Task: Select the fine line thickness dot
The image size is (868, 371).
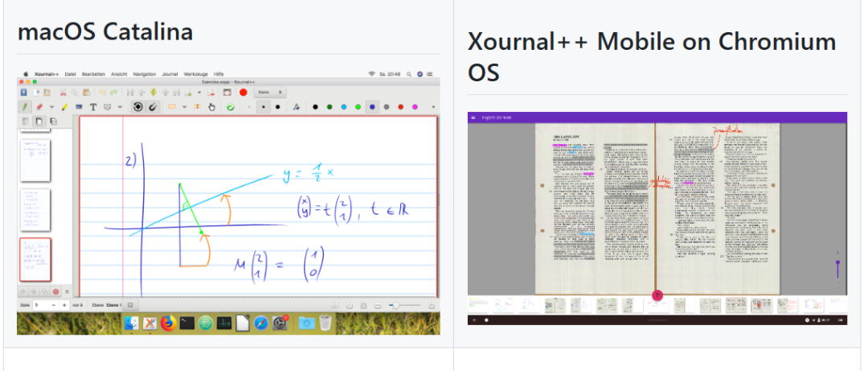Action: tap(249, 106)
